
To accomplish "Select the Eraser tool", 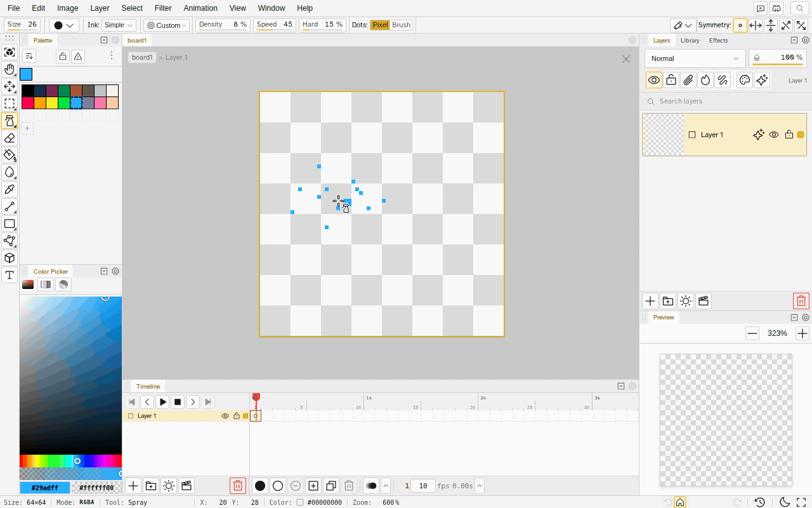I will point(10,138).
